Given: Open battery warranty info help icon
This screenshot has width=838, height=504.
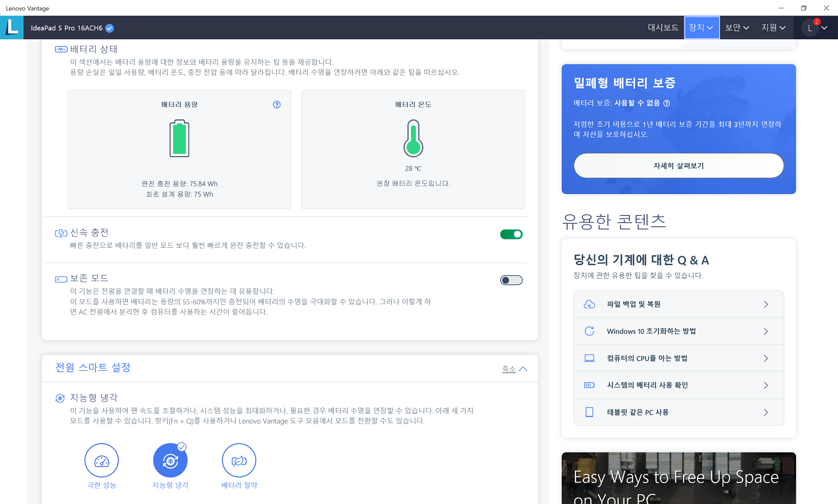Looking at the screenshot, I should click(x=667, y=103).
